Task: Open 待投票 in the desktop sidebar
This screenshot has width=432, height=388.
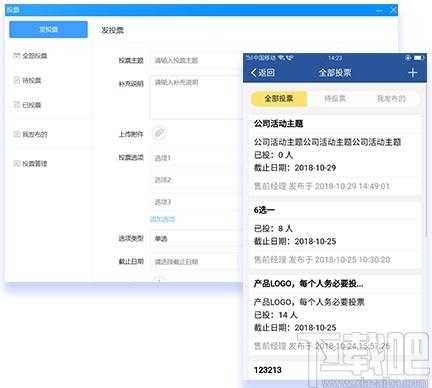Action: 31,80
